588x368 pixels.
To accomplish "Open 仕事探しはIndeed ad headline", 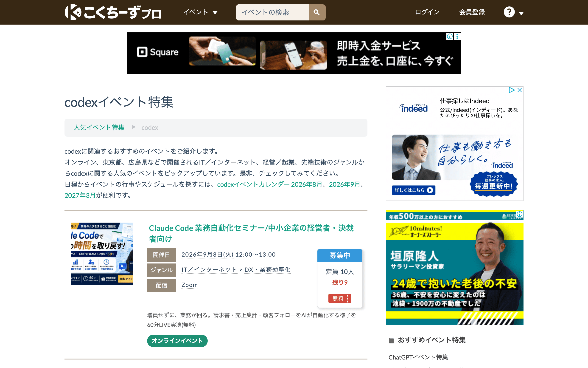I will (x=465, y=101).
